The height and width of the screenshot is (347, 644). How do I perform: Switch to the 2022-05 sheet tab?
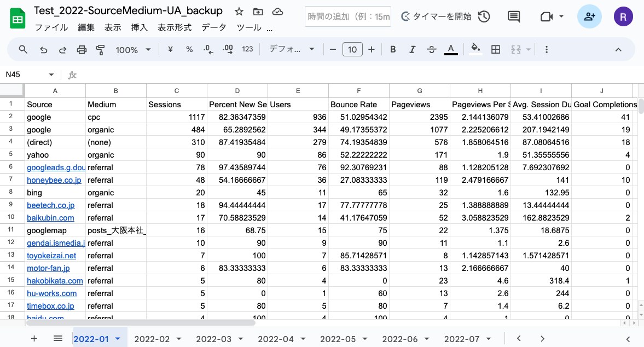(x=338, y=339)
